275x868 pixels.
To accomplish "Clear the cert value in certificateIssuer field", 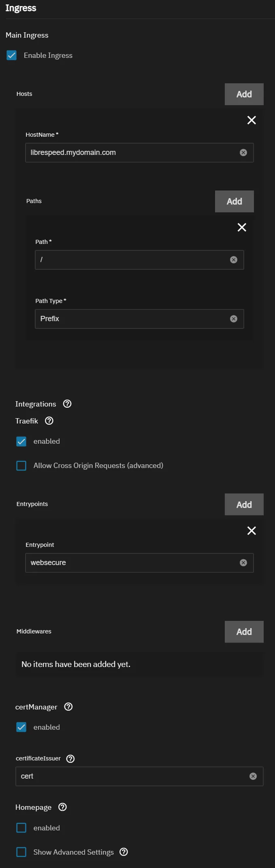I will pyautogui.click(x=253, y=776).
